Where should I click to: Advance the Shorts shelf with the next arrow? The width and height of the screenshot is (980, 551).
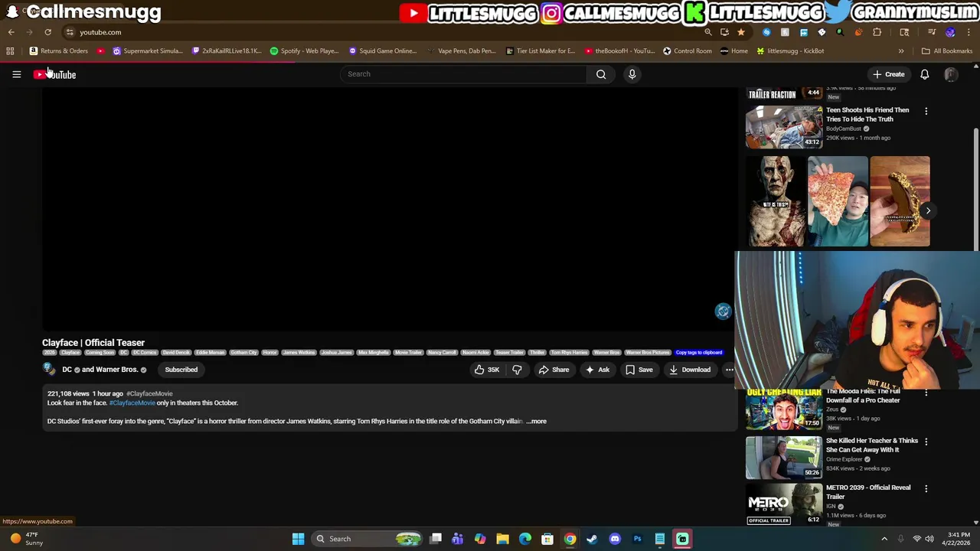928,210
